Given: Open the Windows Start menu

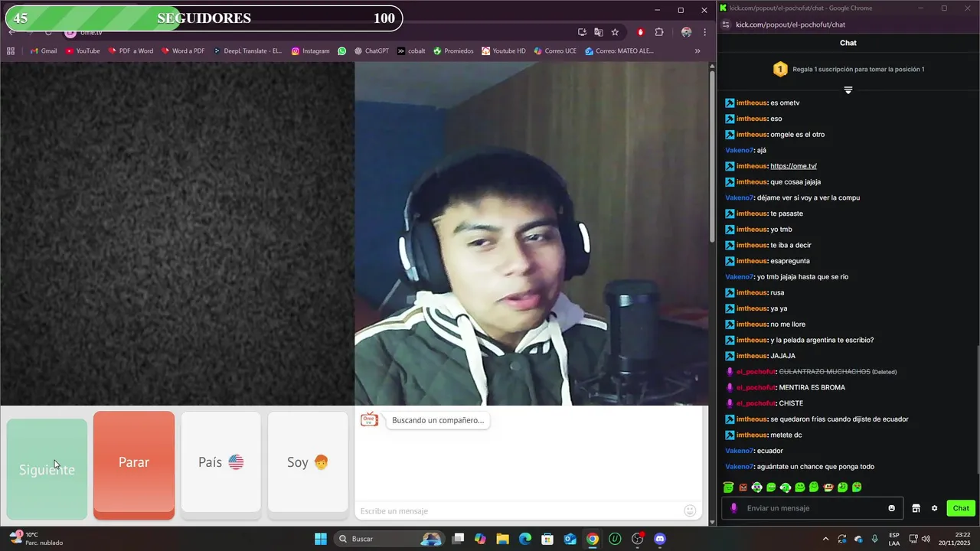Looking at the screenshot, I should pos(321,539).
